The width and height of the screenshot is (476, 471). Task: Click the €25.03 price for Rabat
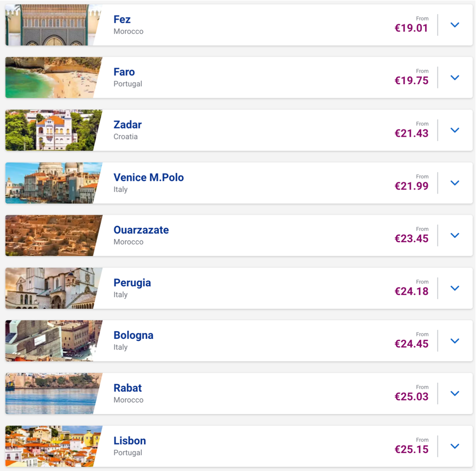[412, 397]
